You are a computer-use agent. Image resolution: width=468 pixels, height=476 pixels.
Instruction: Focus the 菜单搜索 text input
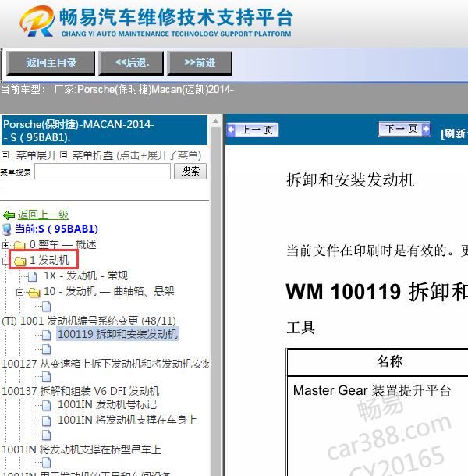(102, 171)
